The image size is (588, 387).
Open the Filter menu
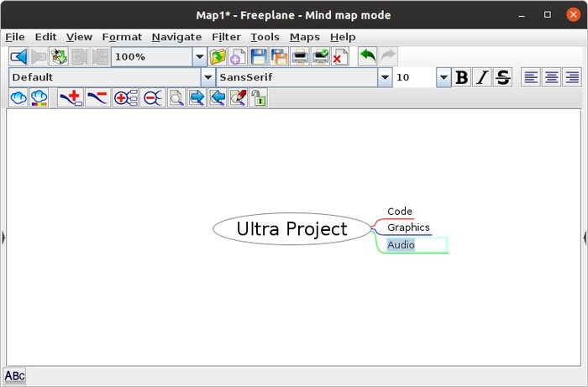pos(226,37)
